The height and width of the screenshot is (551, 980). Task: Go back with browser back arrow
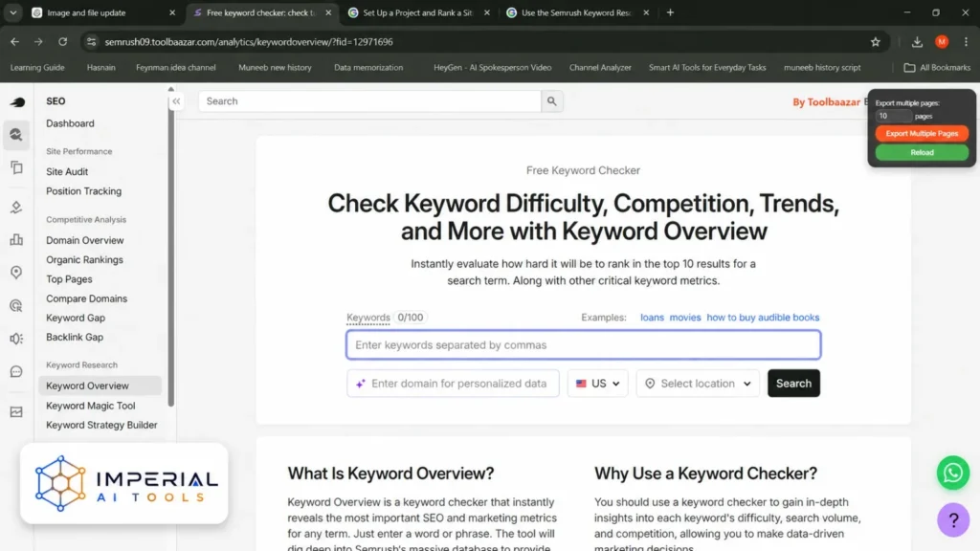coord(15,42)
